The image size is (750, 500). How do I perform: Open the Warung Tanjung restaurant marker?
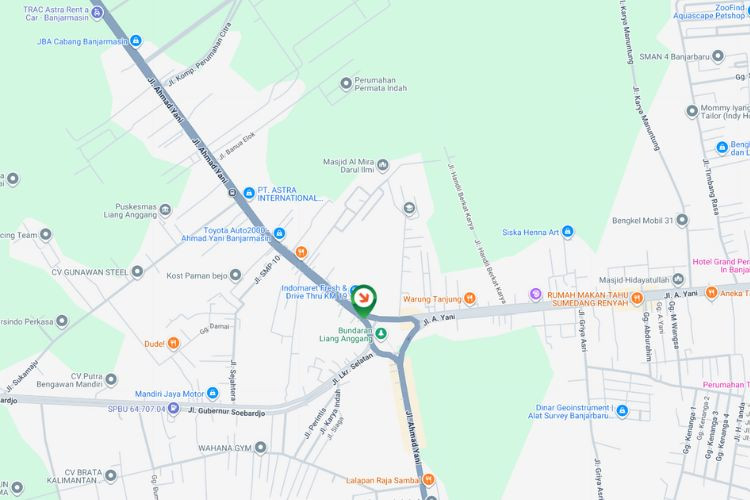pos(470,299)
